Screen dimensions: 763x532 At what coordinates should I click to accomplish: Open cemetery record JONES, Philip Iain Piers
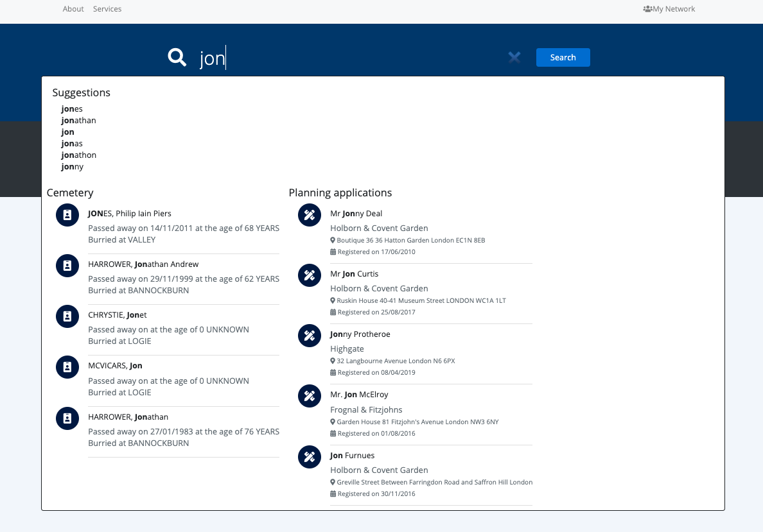tap(130, 214)
